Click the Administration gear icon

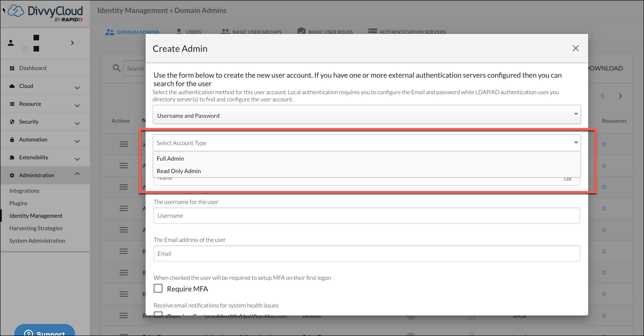[x=12, y=175]
